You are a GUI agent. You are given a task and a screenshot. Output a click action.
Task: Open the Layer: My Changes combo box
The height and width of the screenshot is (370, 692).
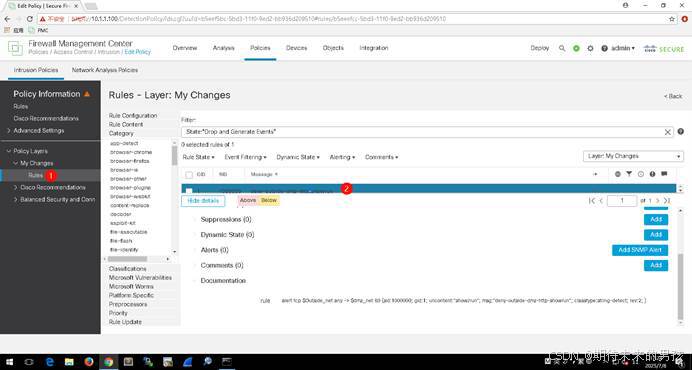633,156
